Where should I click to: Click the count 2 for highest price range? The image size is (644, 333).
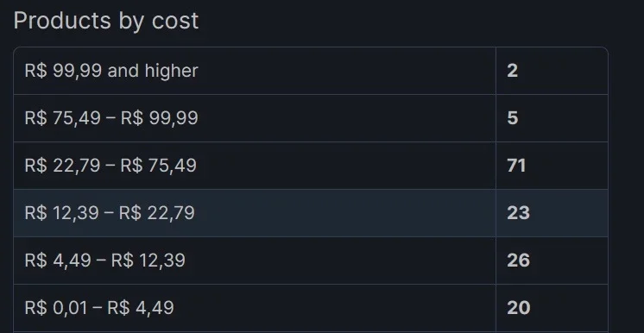pos(512,71)
